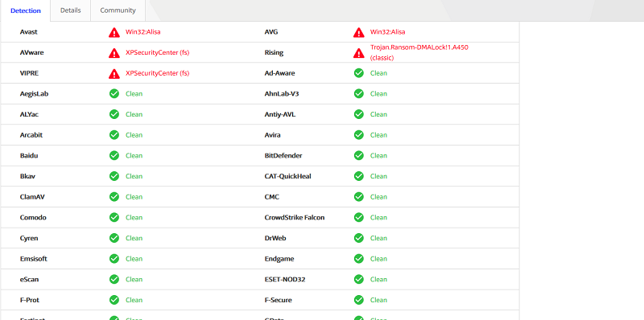
Task: Click the green checkmark icon beside BitDefender
Action: (x=359, y=155)
